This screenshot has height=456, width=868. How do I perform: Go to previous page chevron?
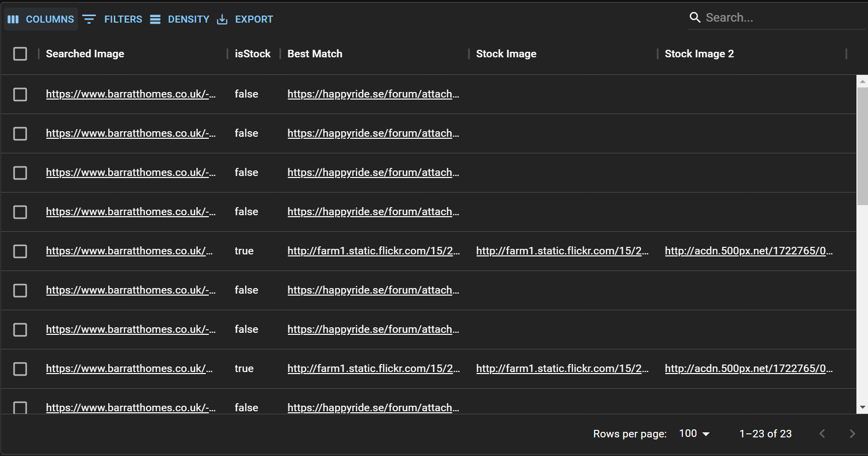[822, 433]
